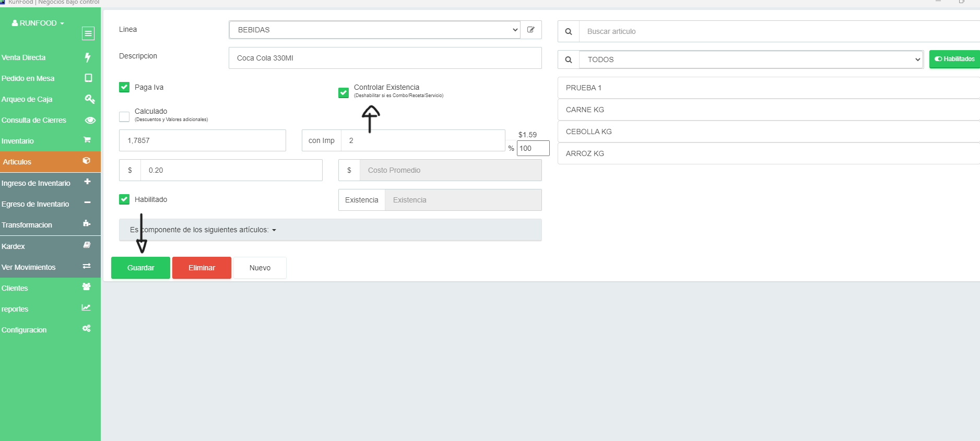Image resolution: width=980 pixels, height=441 pixels.
Task: Click the lightning icon for Venta Directa
Action: coord(88,57)
